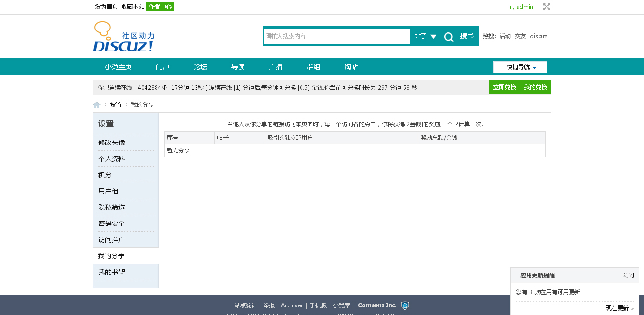
Task: Click 小黑屋 footer link
Action: (342, 305)
